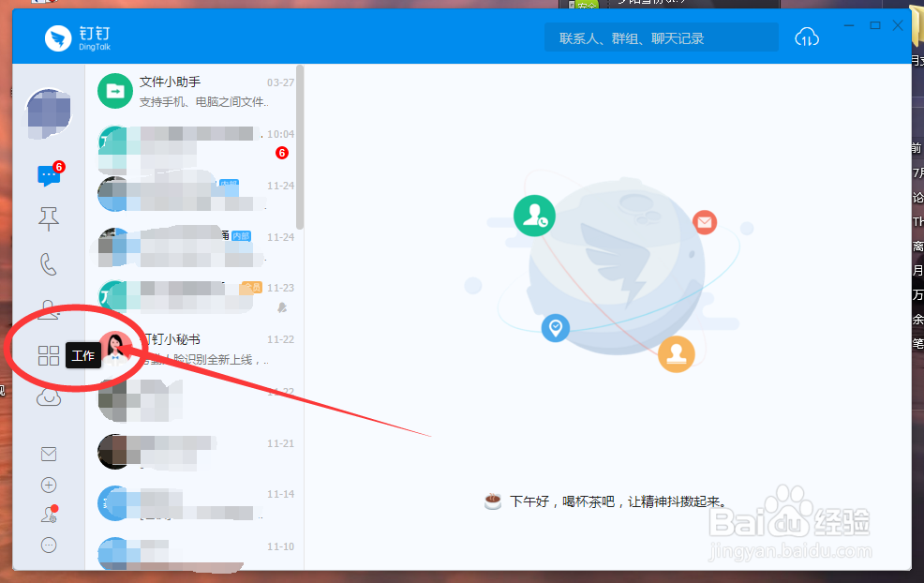Open the phone calls panel

tap(48, 262)
